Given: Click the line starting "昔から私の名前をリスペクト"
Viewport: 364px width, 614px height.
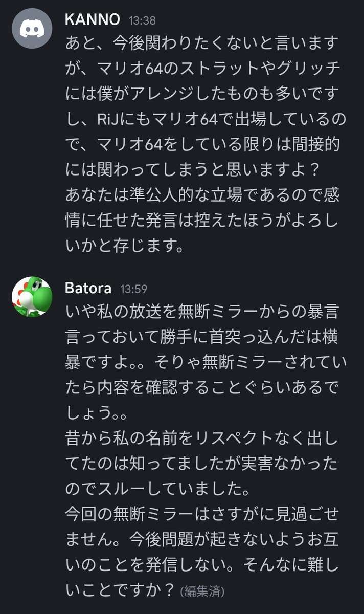Looking at the screenshot, I should click(202, 438).
